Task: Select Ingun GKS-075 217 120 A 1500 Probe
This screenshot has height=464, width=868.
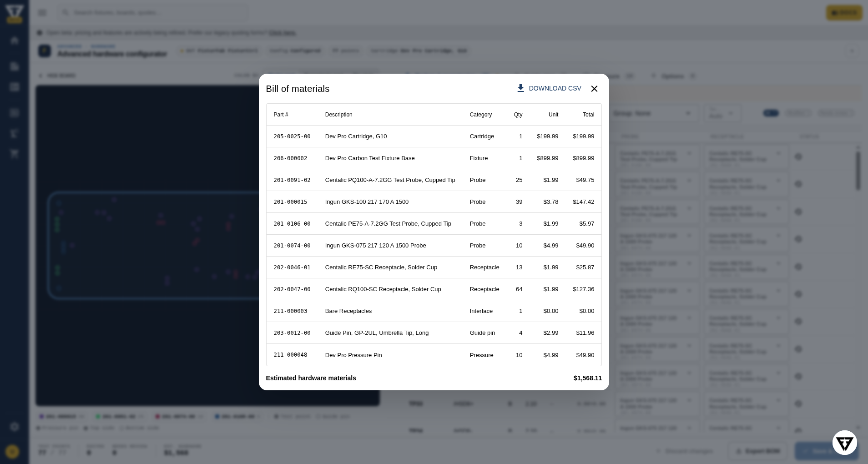Action: coord(375,246)
